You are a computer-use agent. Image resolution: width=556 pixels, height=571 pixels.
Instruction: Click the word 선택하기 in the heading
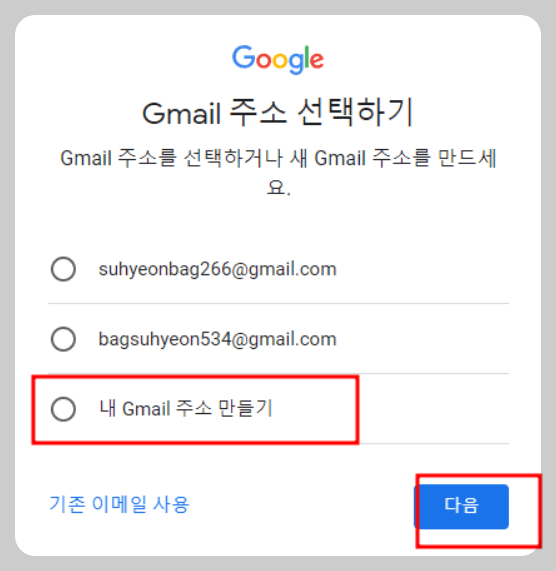(x=355, y=112)
